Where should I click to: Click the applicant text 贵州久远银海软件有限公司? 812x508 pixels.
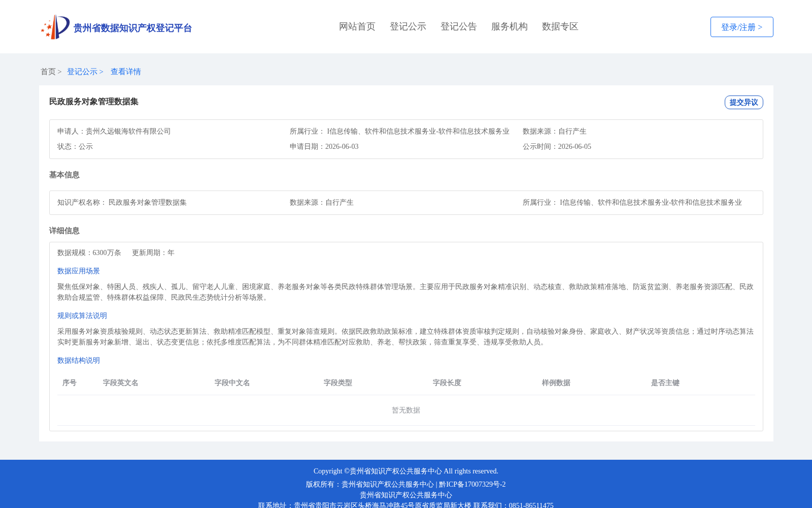(128, 131)
